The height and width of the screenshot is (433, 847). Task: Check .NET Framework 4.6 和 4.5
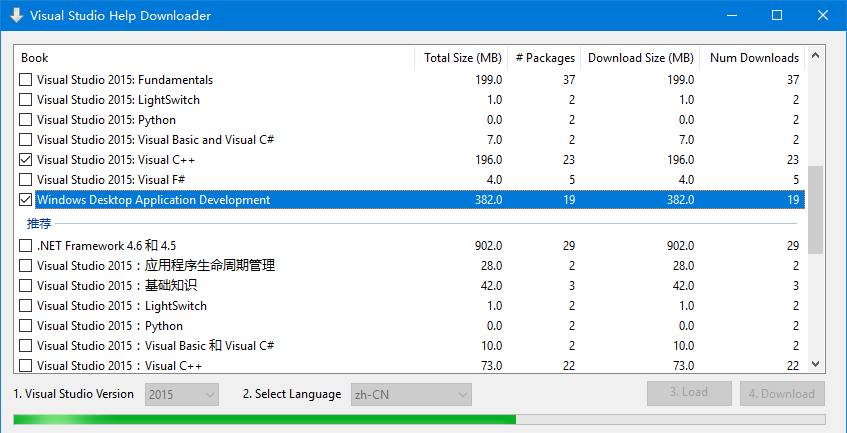(25, 246)
